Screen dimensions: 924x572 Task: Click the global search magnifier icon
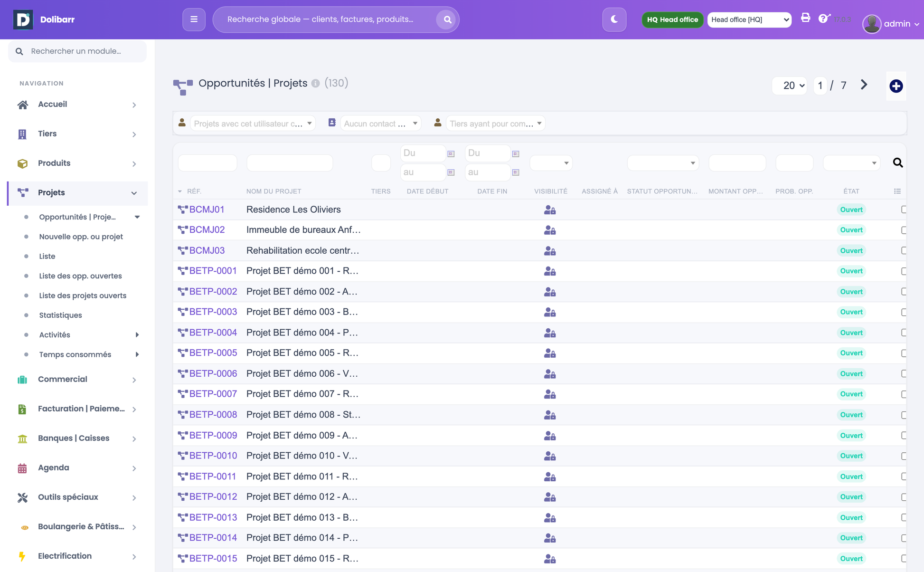coord(447,19)
